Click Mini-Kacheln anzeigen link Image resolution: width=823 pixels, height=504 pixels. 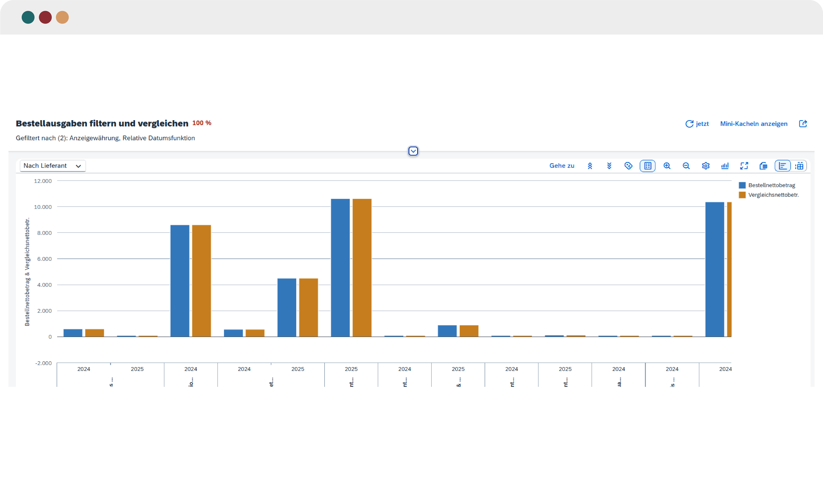point(754,124)
